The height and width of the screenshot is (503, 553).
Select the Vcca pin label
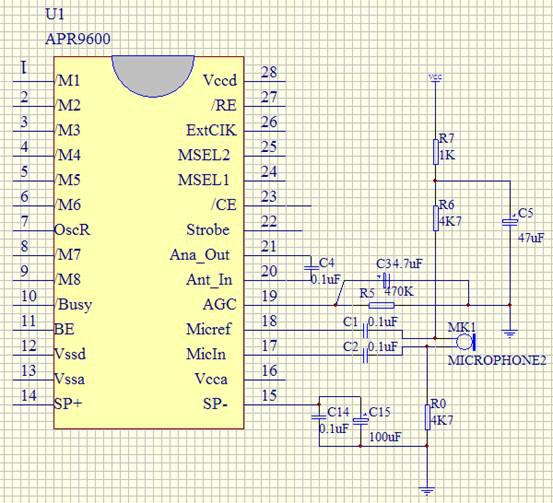click(x=211, y=379)
